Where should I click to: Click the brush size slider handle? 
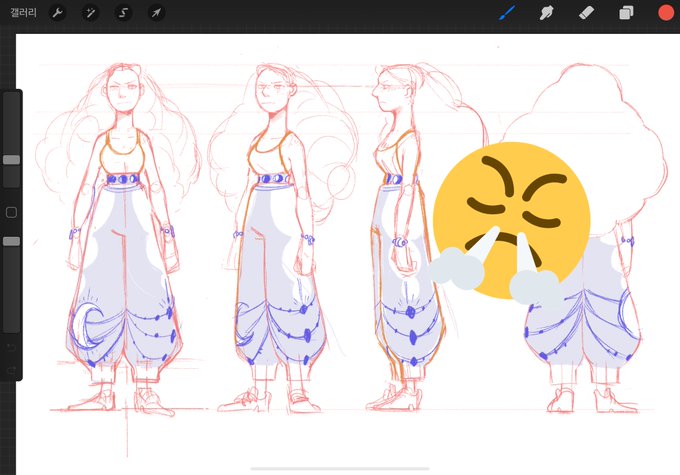tap(11, 160)
